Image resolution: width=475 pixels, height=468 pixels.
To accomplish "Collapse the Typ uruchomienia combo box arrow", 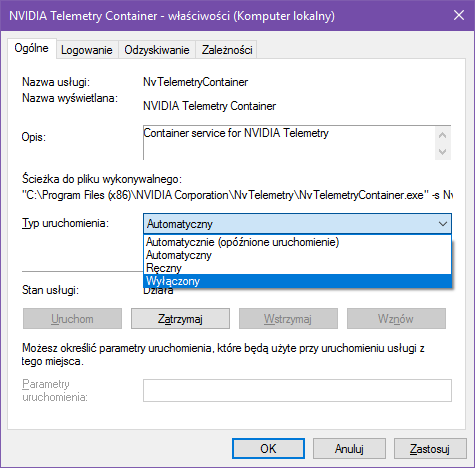I will [x=443, y=224].
